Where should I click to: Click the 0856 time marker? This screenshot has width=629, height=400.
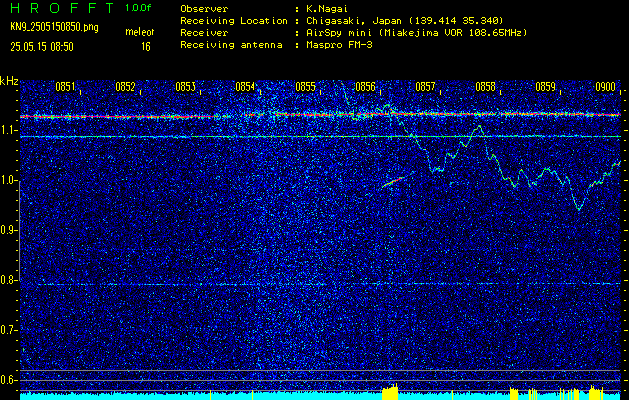tap(365, 87)
